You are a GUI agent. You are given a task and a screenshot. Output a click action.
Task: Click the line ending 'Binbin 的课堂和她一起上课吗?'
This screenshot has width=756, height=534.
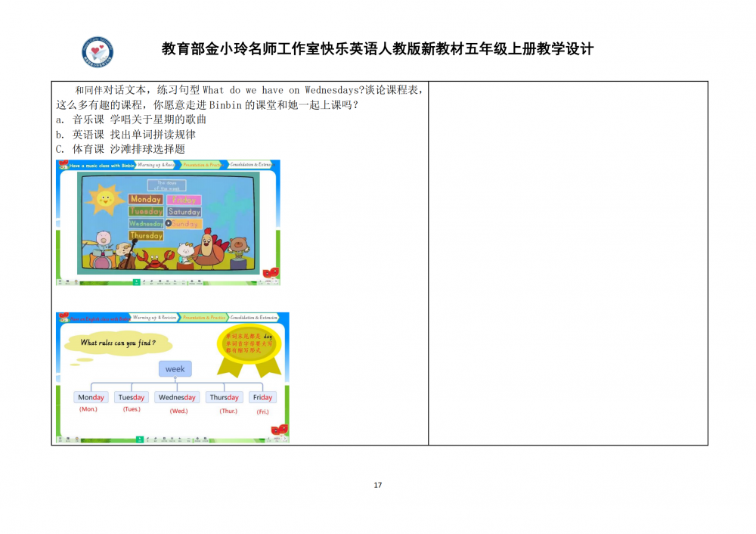[207, 105]
